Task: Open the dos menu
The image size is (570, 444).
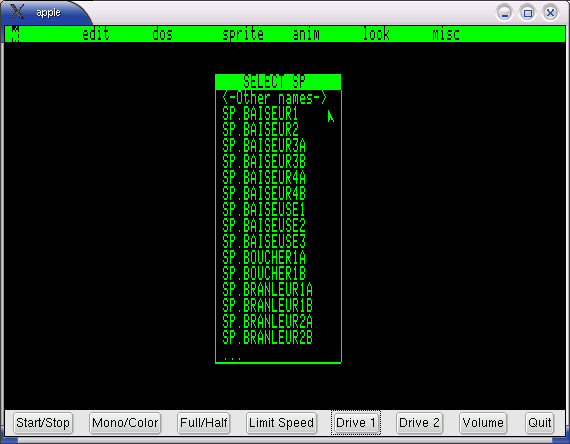Action: 162,34
